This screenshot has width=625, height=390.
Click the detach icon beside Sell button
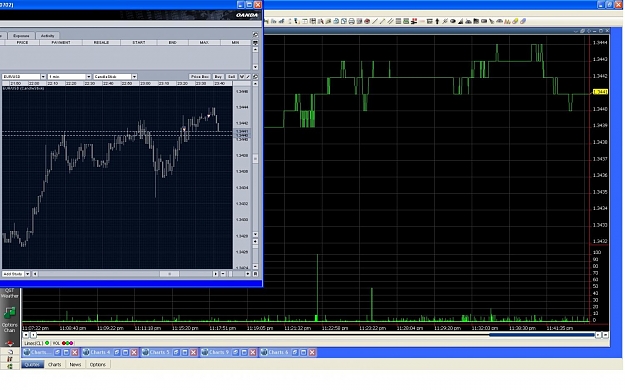[x=256, y=77]
